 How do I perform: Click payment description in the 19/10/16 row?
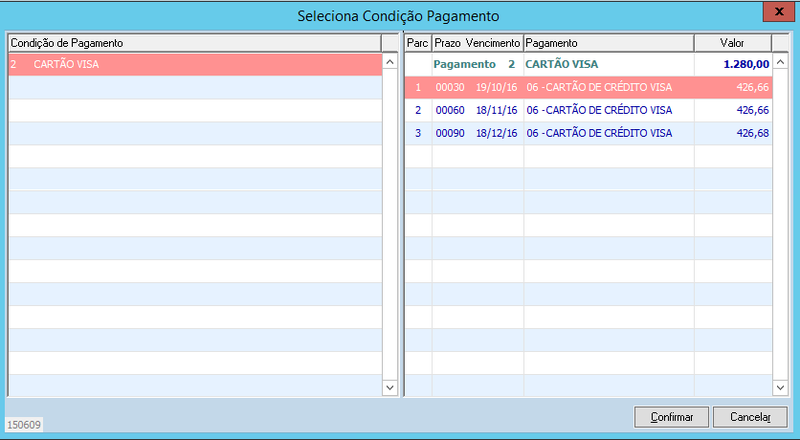[599, 87]
